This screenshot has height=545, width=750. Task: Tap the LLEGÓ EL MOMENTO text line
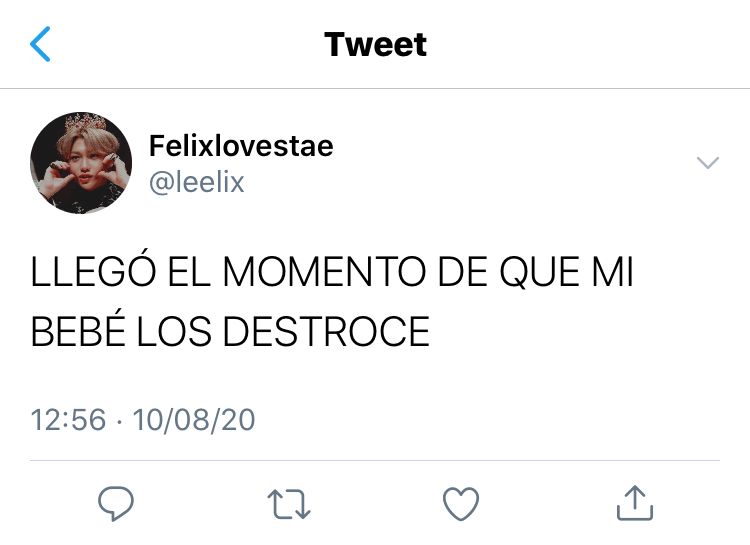332,271
